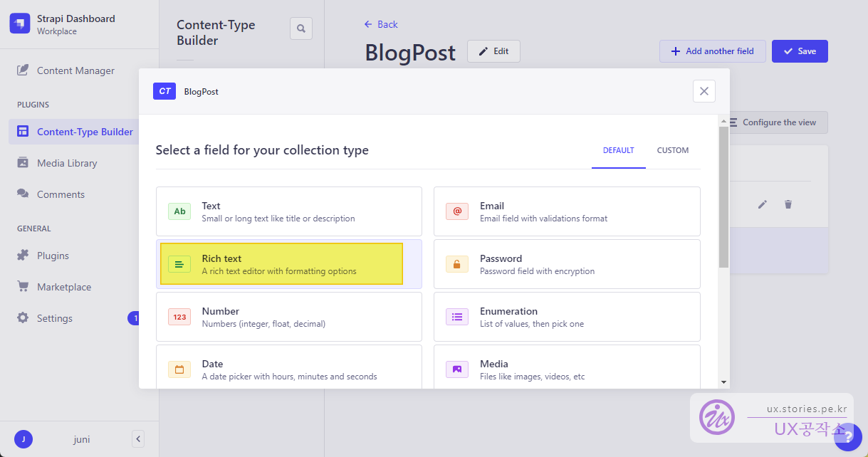Click the juni username text
Viewport: 868px width, 457px height.
[x=82, y=439]
